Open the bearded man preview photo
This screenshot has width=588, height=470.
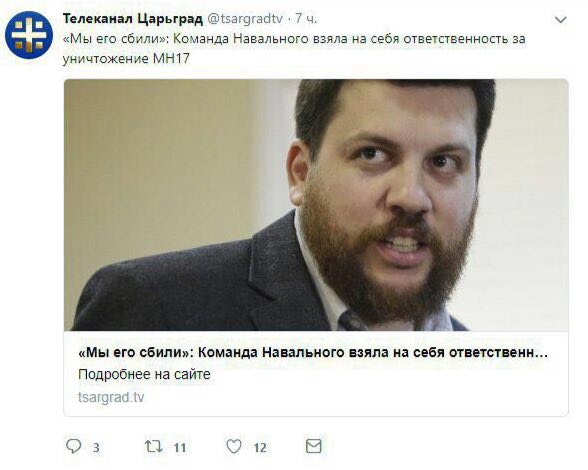point(316,205)
